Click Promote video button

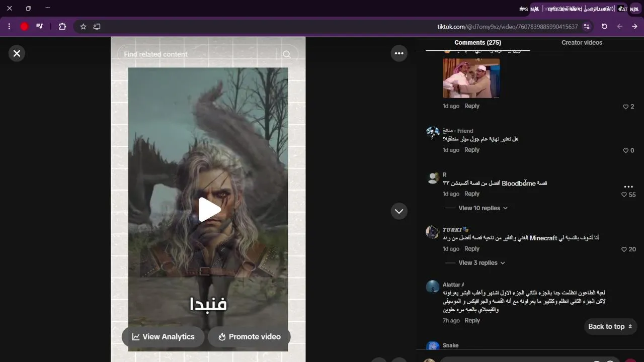click(x=249, y=337)
